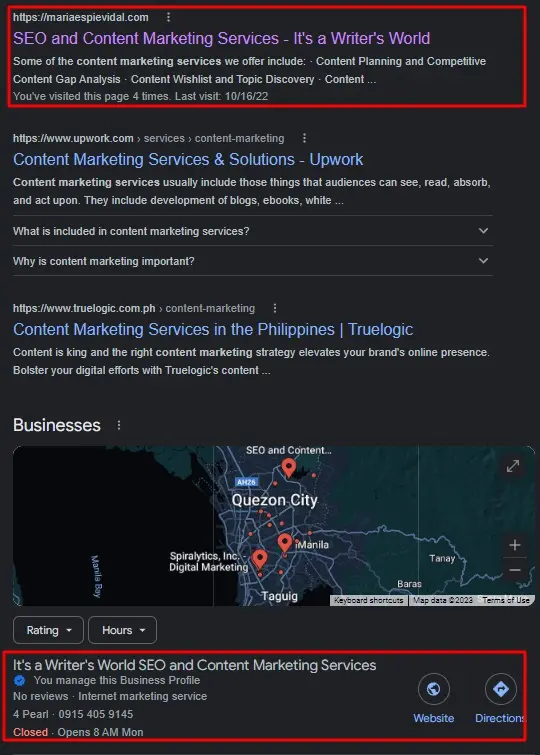540x755 pixels.
Task: Zoom in on the map
Action: tap(514, 545)
